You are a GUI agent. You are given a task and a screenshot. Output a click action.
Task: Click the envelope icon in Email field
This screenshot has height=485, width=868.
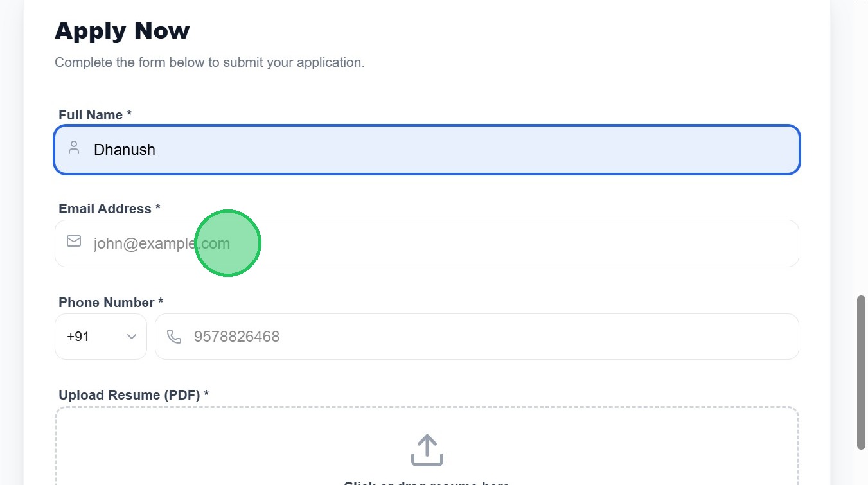(x=74, y=242)
